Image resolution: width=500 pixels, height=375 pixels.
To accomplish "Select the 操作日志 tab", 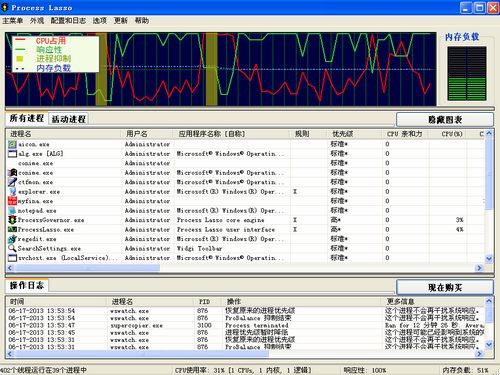I will pos(27,285).
